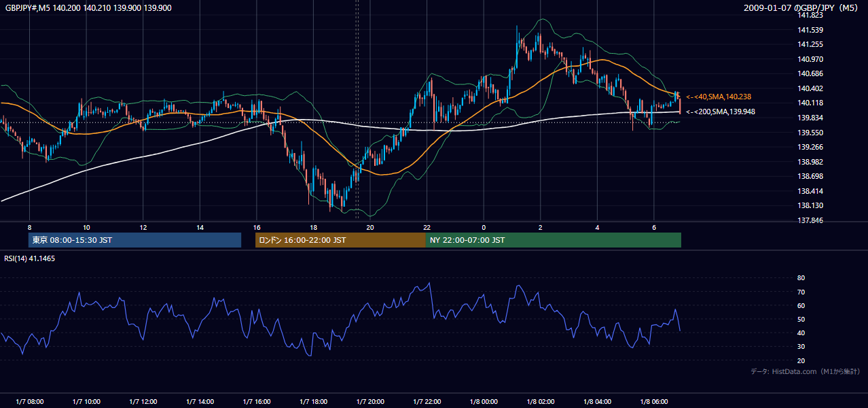The width and height of the screenshot is (868, 408).
Task: Click price axis label 140.686
Action: [811, 73]
